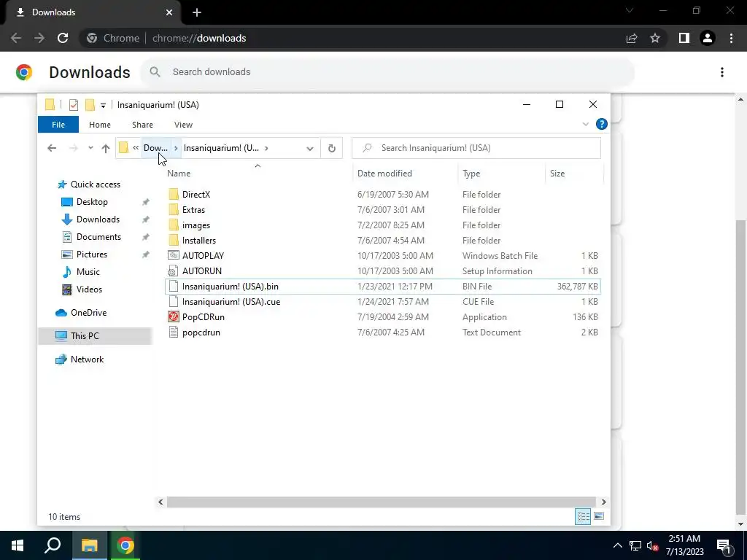The width and height of the screenshot is (747, 560).
Task: Sort files by Type column
Action: pos(501,174)
